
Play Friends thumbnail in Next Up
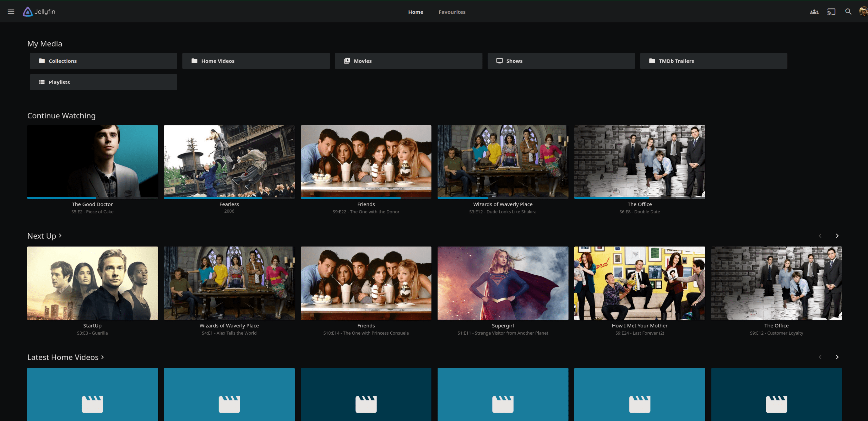[366, 283]
